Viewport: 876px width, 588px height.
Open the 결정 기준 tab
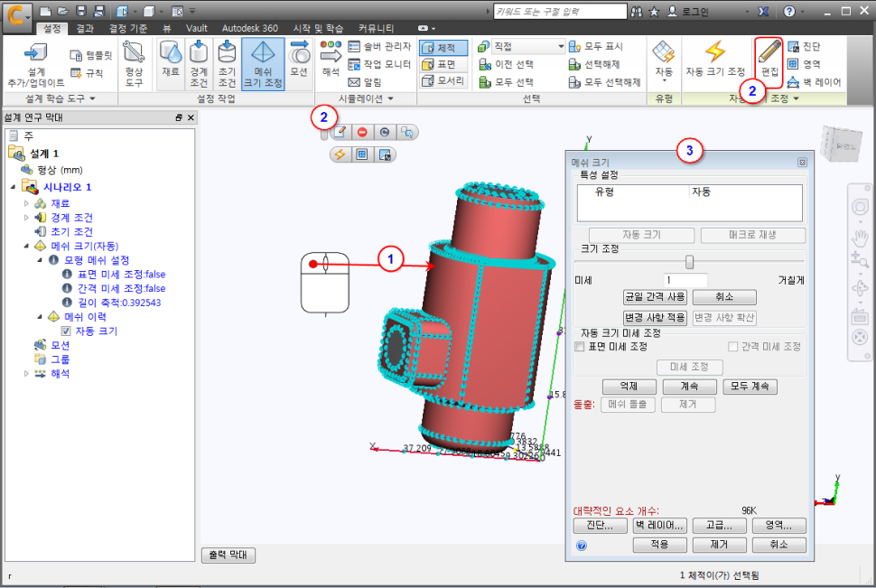(x=128, y=28)
